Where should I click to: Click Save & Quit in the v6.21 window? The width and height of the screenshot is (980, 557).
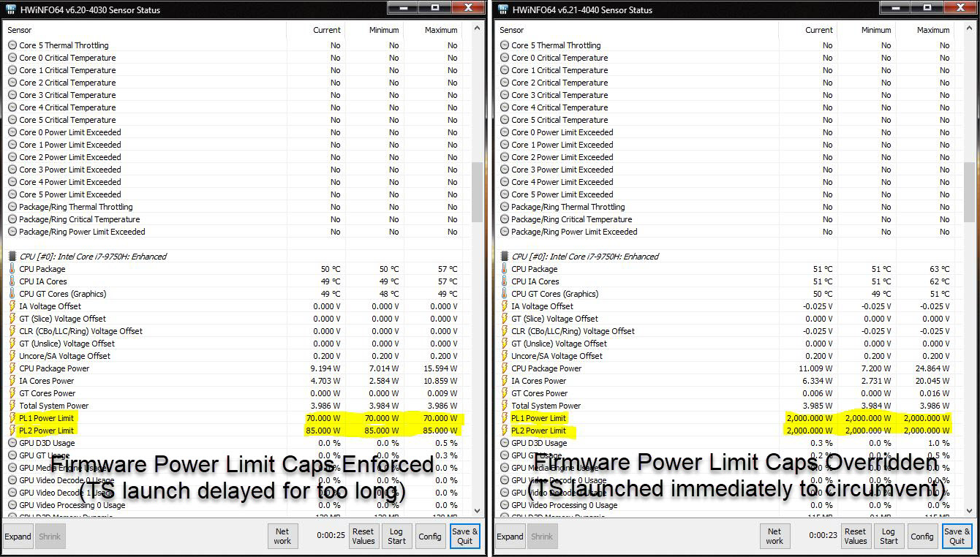[x=957, y=536]
